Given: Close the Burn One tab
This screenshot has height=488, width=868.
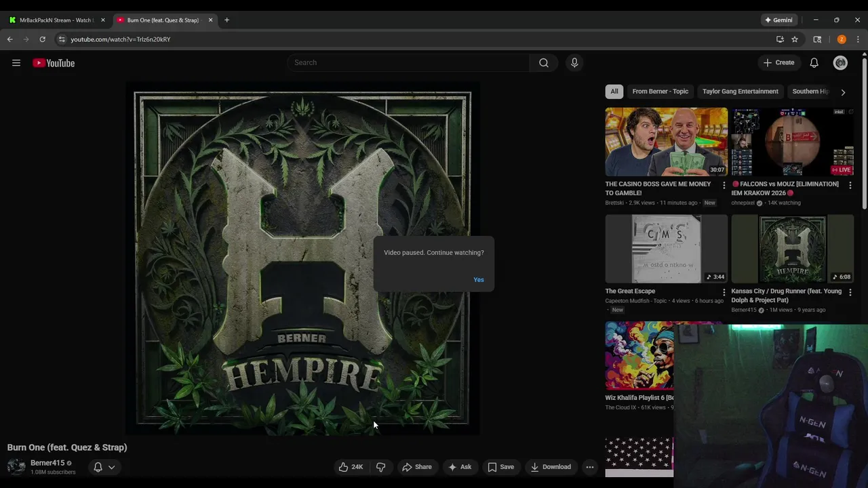Looking at the screenshot, I should click(x=210, y=20).
